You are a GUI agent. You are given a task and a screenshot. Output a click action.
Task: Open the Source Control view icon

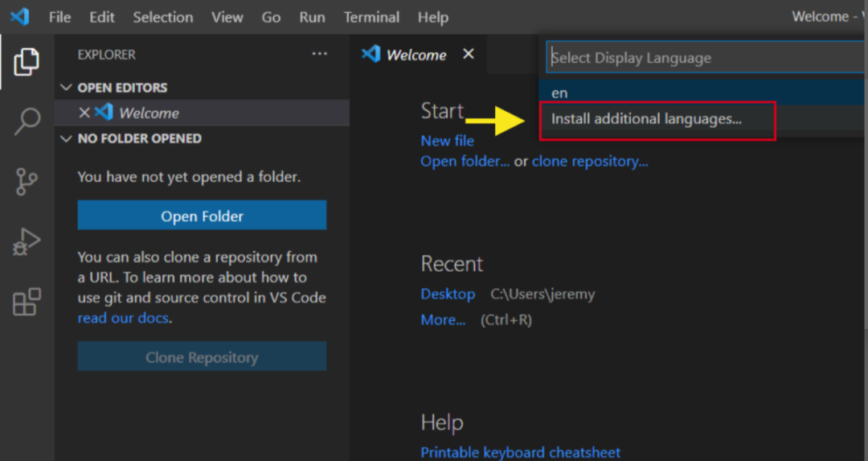(27, 182)
